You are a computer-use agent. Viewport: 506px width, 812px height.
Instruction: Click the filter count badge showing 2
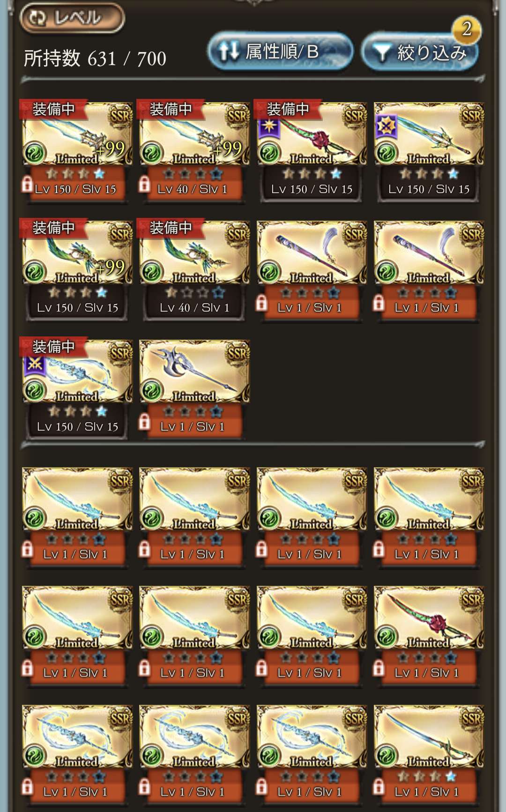(x=467, y=29)
